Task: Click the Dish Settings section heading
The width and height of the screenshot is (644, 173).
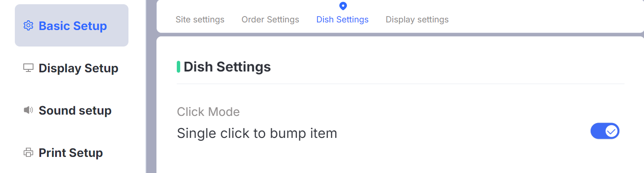Action: coord(227,67)
